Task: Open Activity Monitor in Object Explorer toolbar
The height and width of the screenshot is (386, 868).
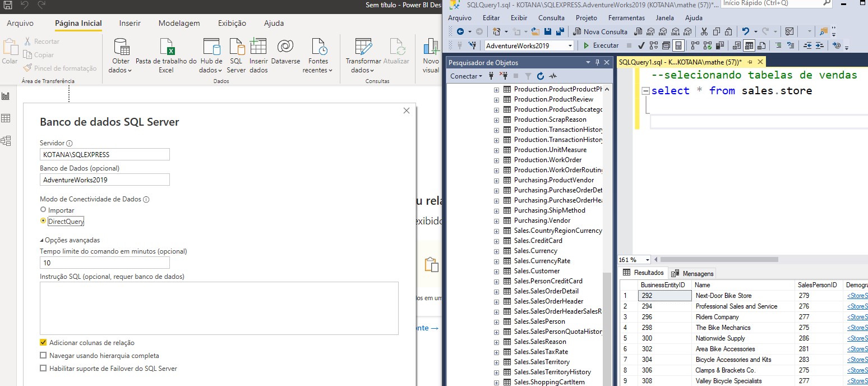Action: click(x=553, y=76)
